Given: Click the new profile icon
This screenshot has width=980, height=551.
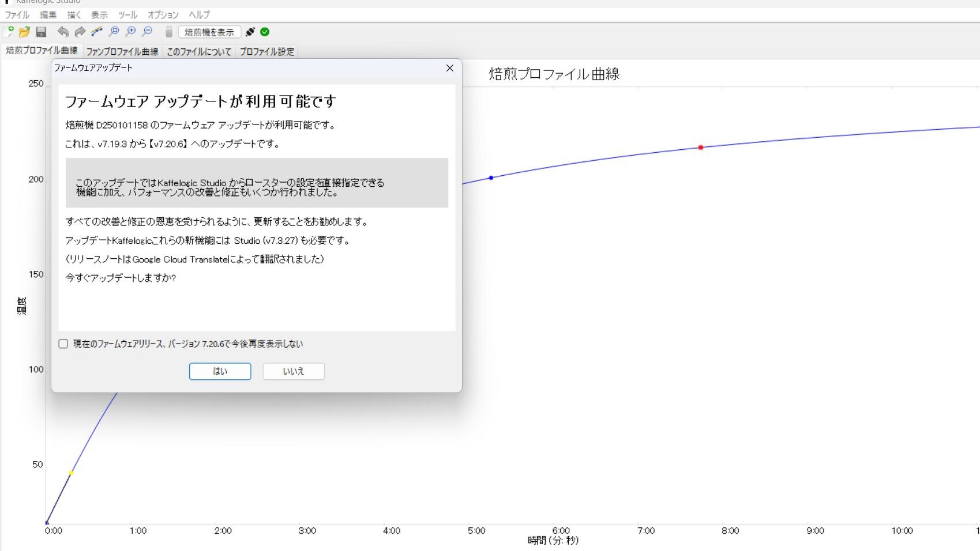Looking at the screenshot, I should pyautogui.click(x=9, y=32).
